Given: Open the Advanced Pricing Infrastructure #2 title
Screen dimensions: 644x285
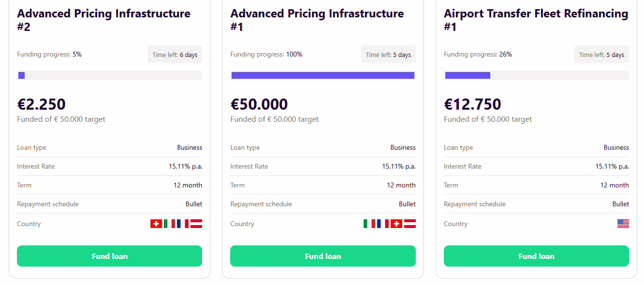Looking at the screenshot, I should point(103,20).
